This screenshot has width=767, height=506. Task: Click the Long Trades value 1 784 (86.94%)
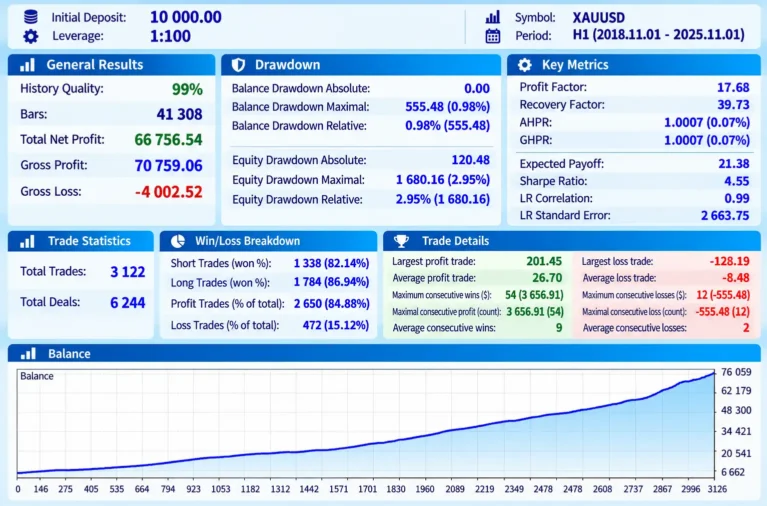(x=331, y=282)
